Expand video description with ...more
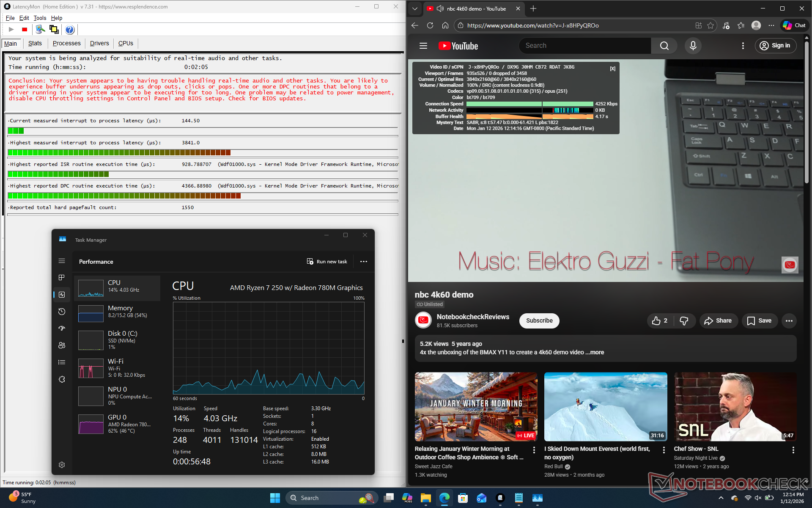The width and height of the screenshot is (812, 508). coord(597,352)
